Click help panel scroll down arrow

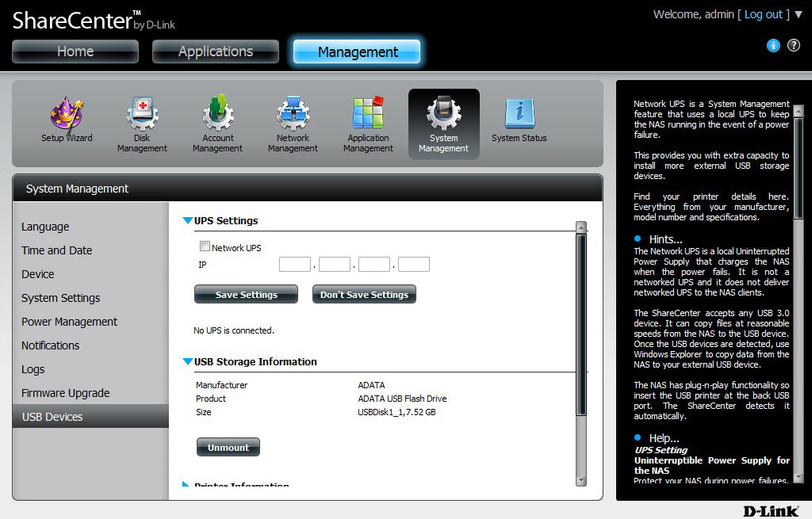798,476
